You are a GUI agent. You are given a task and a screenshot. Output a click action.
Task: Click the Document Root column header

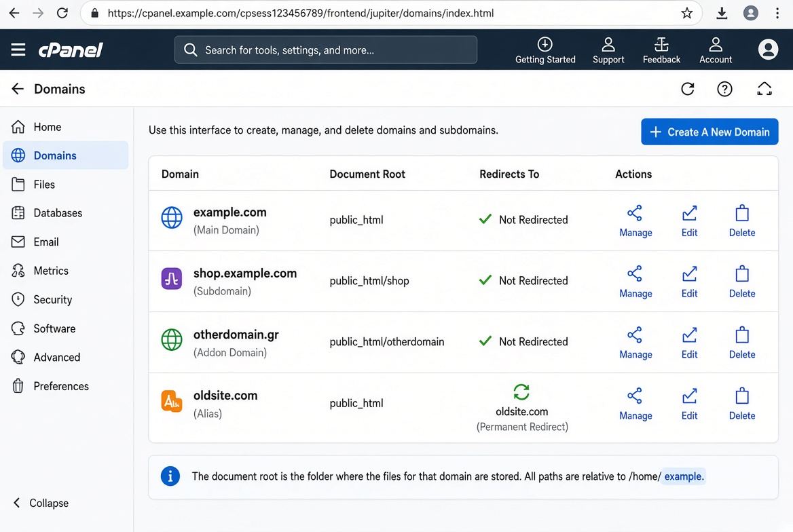point(367,174)
